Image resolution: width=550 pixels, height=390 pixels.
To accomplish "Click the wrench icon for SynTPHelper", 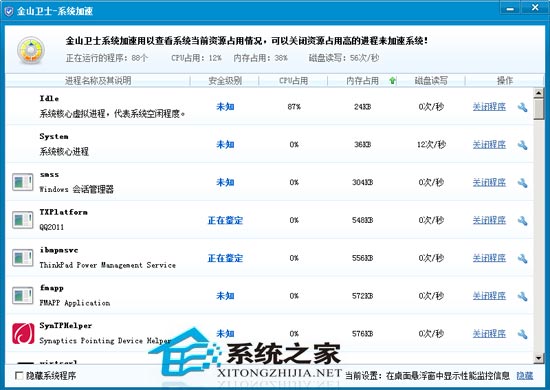I will pos(522,334).
